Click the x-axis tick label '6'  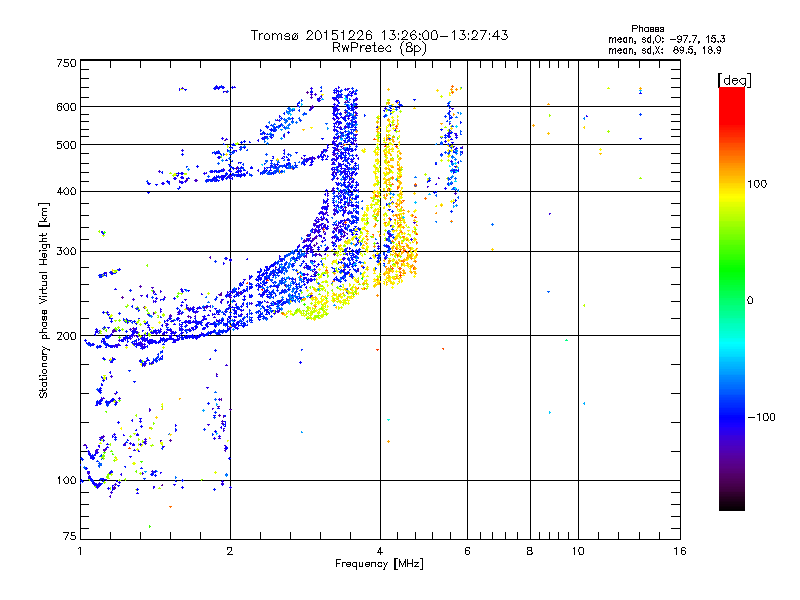(467, 551)
